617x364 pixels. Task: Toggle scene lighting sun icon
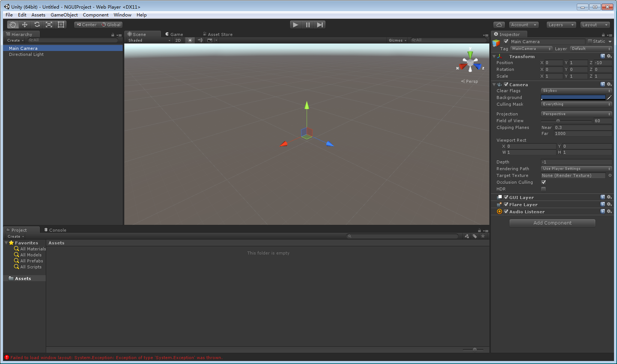pos(190,40)
